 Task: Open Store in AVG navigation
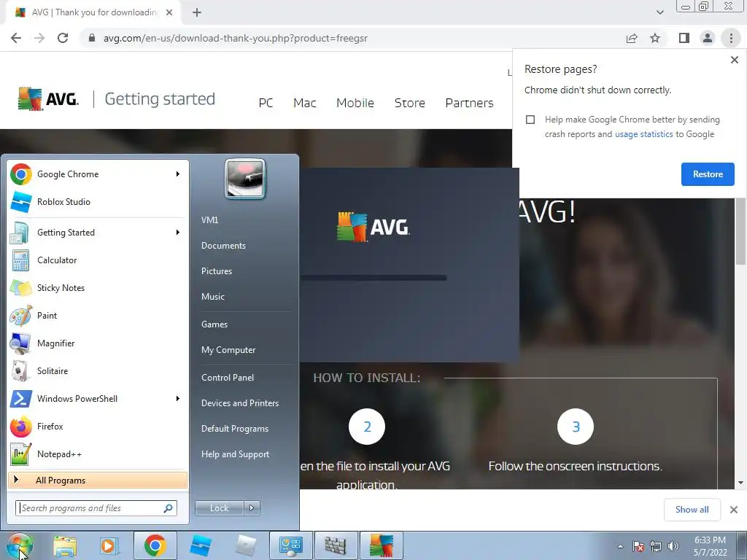tap(410, 103)
